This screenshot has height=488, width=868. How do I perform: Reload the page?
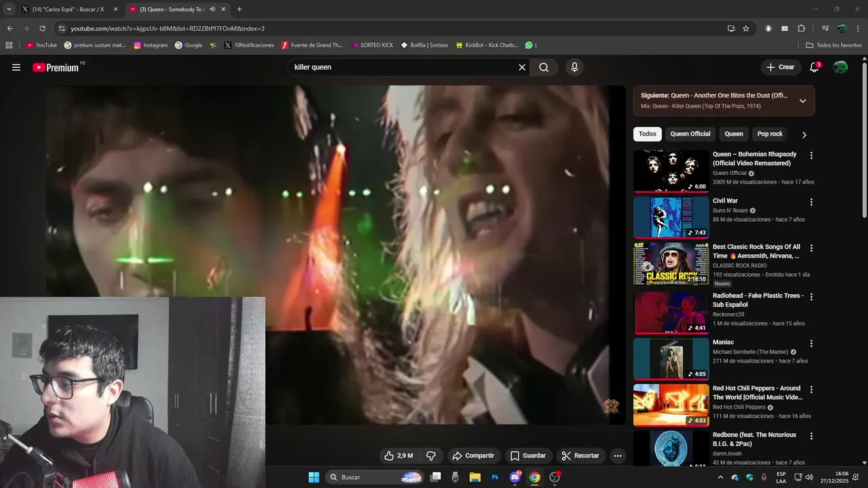(42, 28)
